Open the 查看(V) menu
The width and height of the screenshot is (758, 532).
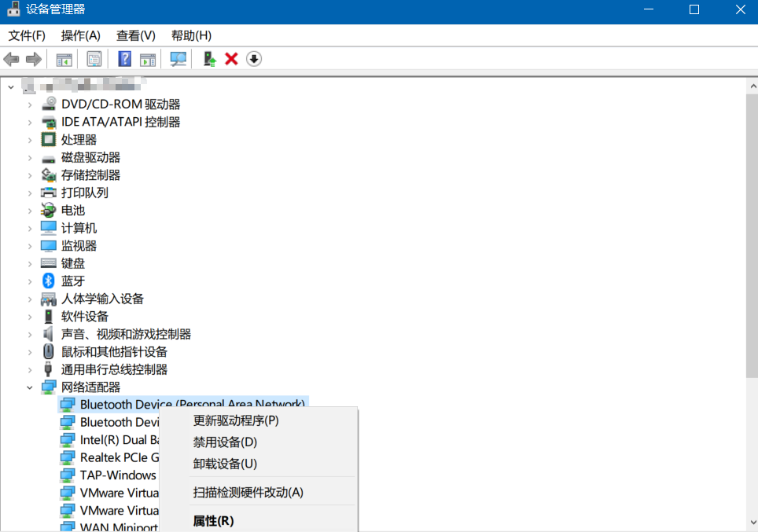point(136,35)
